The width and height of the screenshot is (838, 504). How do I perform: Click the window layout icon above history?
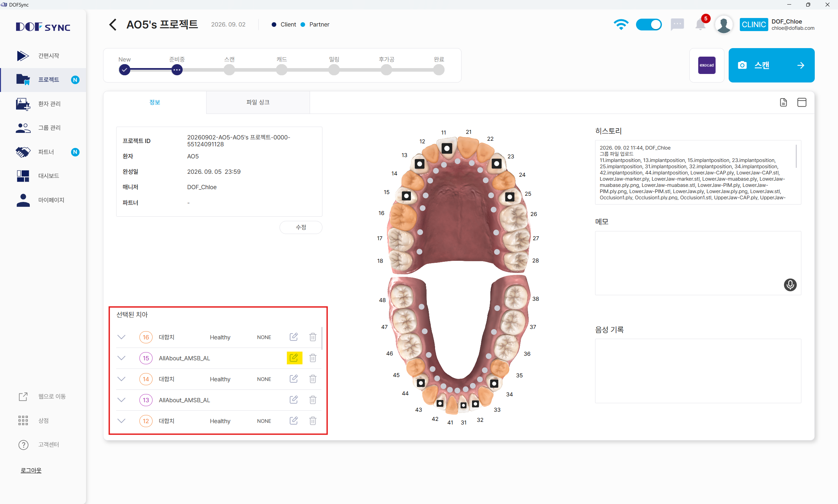click(801, 102)
